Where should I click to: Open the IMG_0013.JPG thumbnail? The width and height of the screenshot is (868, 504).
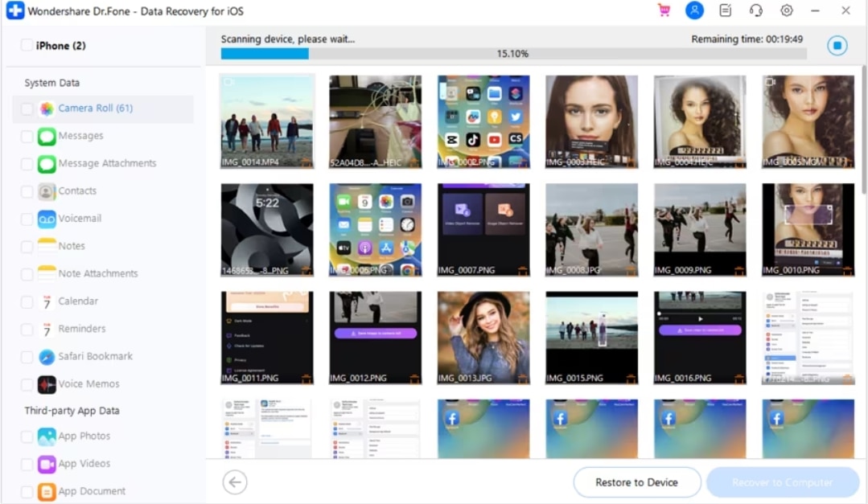483,337
